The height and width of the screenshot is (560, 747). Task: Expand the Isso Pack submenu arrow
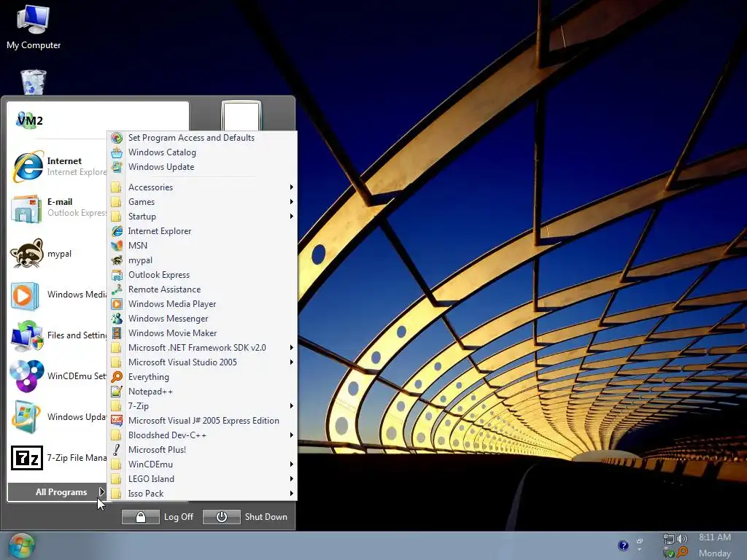pos(292,494)
